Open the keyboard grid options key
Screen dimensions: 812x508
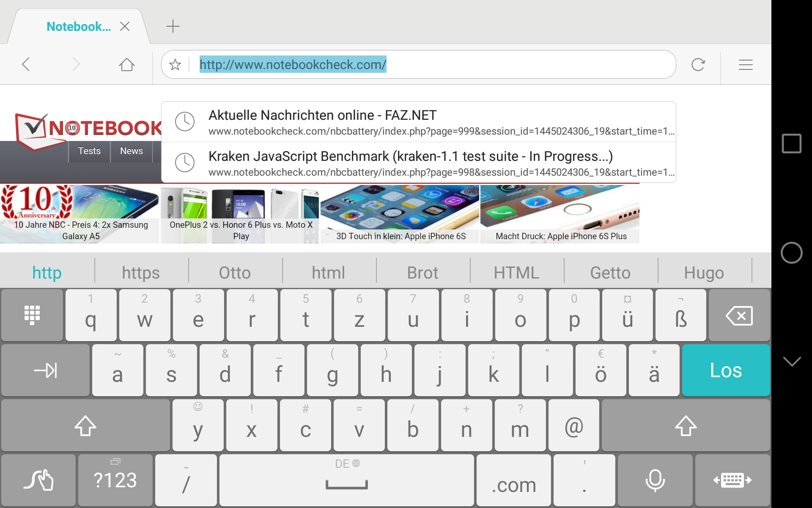click(32, 315)
